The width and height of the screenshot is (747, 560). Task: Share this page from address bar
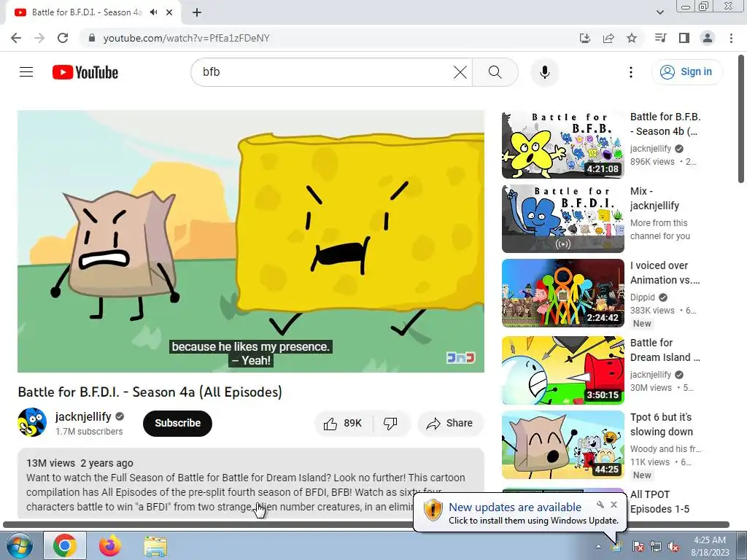(x=608, y=38)
